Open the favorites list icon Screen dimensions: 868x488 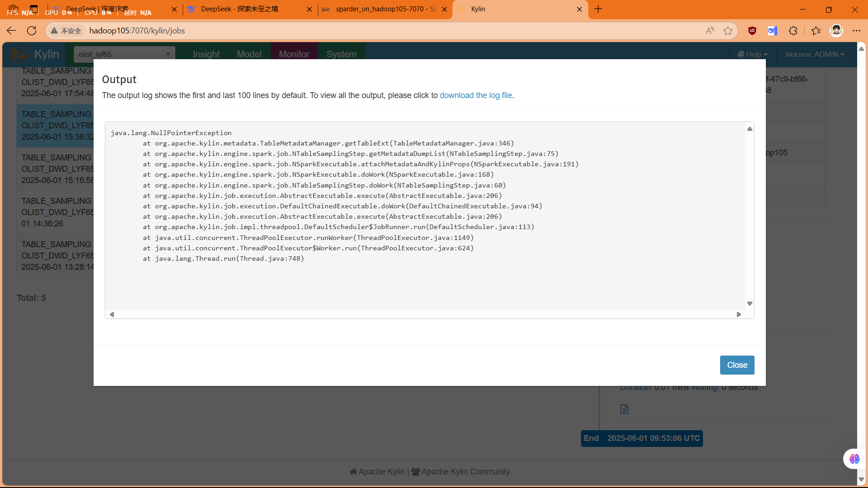(816, 31)
